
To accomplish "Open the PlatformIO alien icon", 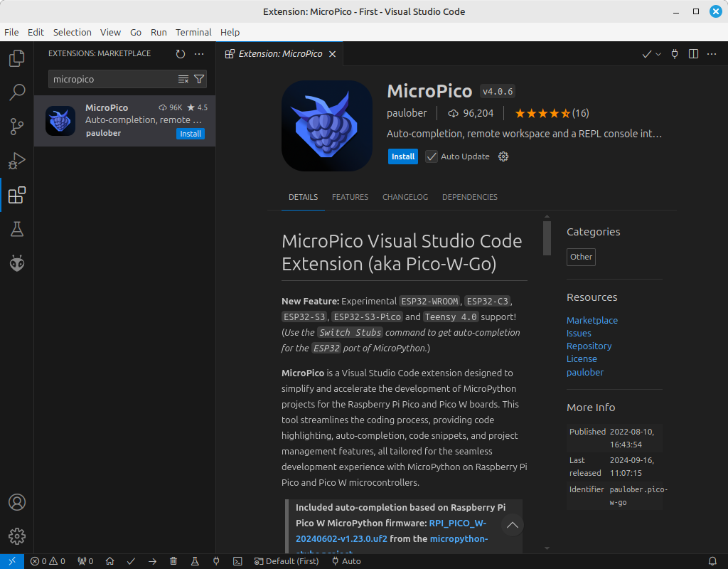I will click(x=17, y=263).
